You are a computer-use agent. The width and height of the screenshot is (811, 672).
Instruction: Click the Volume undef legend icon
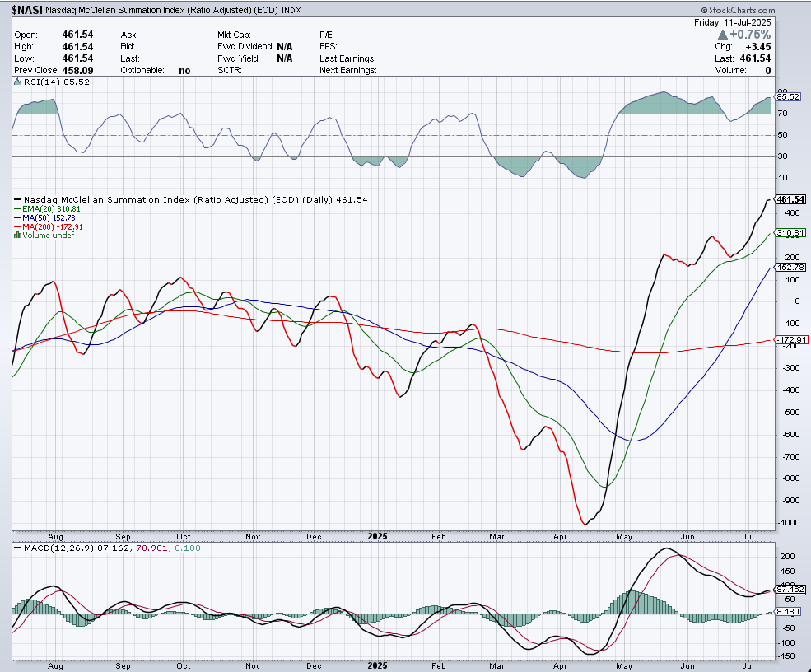[17, 235]
